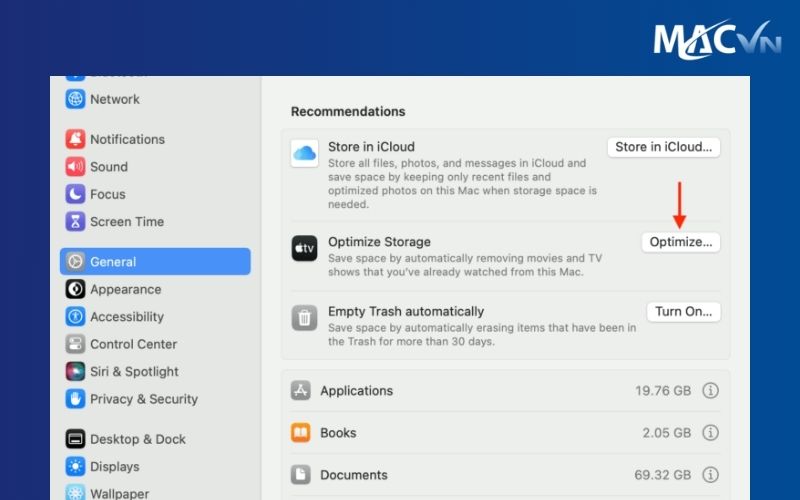Image resolution: width=800 pixels, height=500 pixels.
Task: Click the 2.05 GB value
Action: [666, 433]
